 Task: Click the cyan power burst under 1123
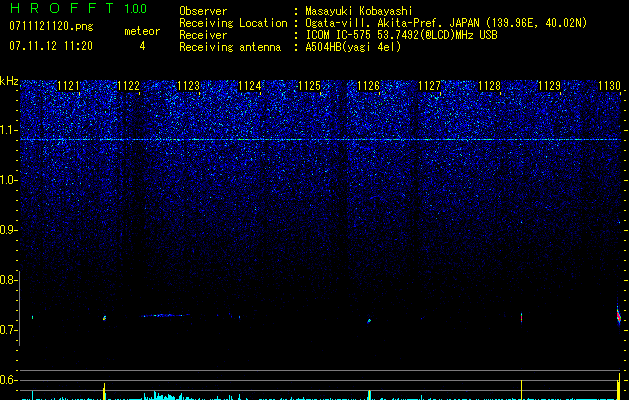(x=164, y=396)
